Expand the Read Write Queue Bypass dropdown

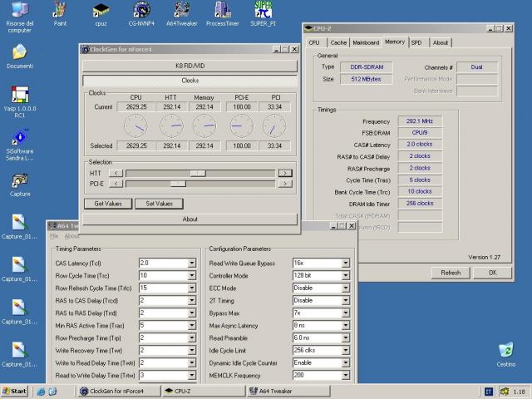(346, 264)
